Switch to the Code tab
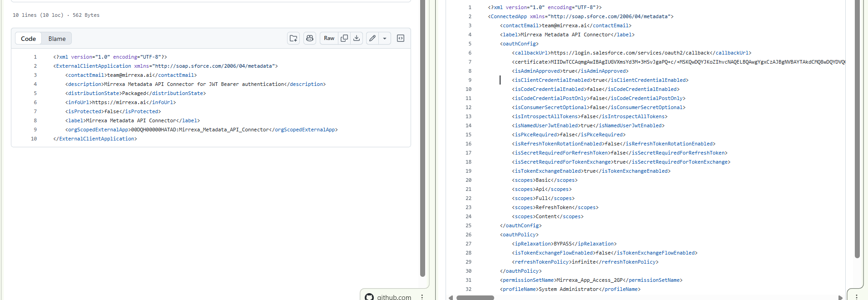The image size is (868, 300). (x=28, y=39)
